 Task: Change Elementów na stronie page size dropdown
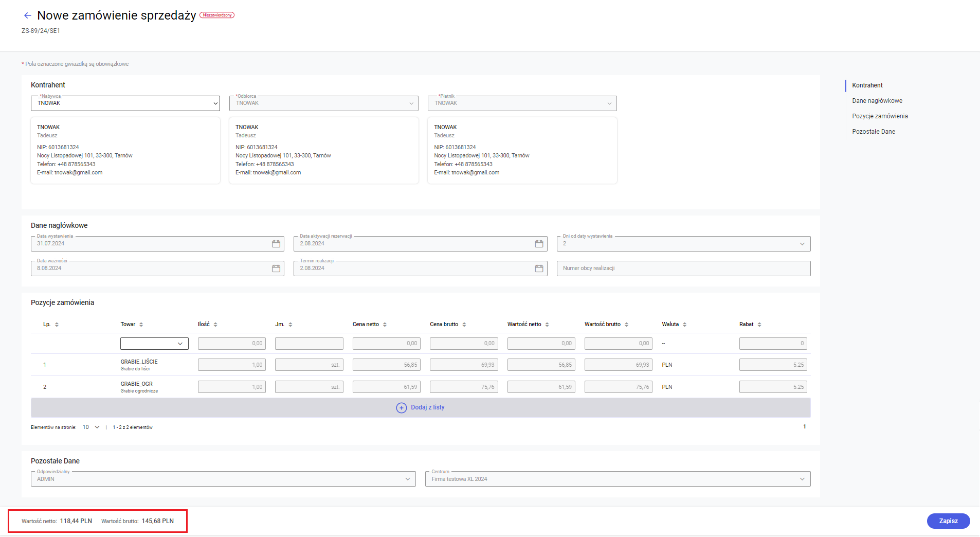click(x=91, y=427)
